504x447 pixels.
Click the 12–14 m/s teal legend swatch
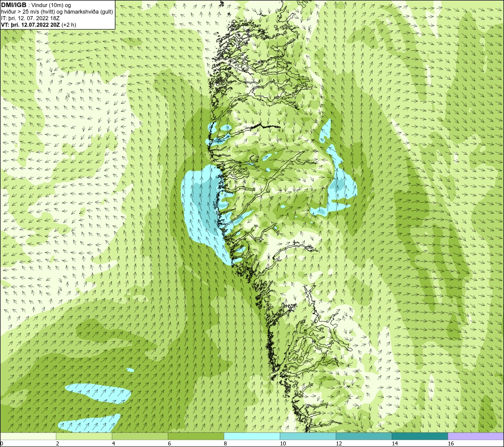[x=364, y=436]
